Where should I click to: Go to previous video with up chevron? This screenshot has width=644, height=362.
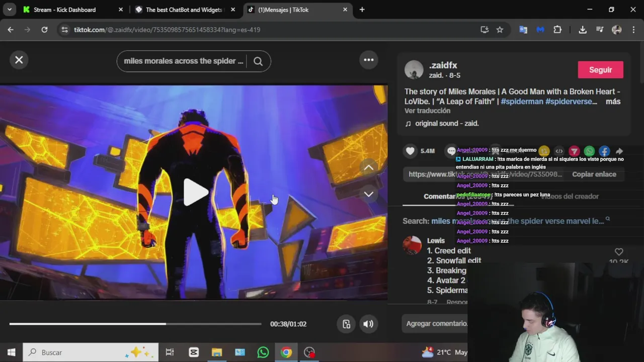click(x=369, y=168)
